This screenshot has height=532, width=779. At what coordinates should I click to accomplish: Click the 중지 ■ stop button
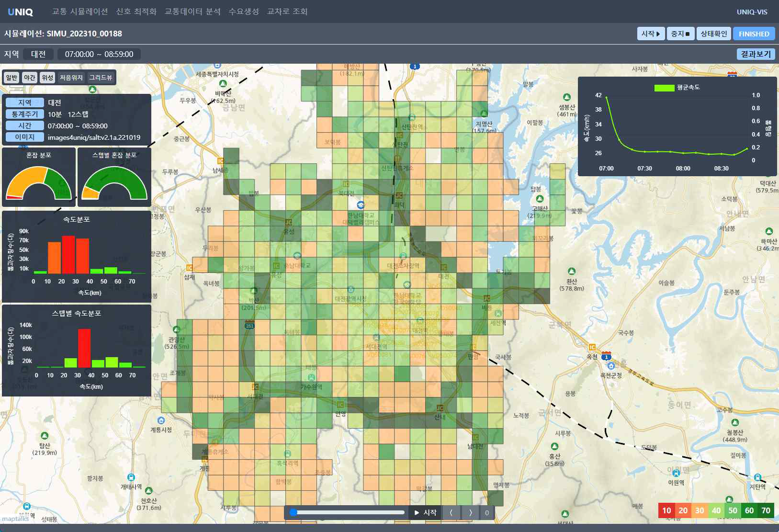[680, 34]
